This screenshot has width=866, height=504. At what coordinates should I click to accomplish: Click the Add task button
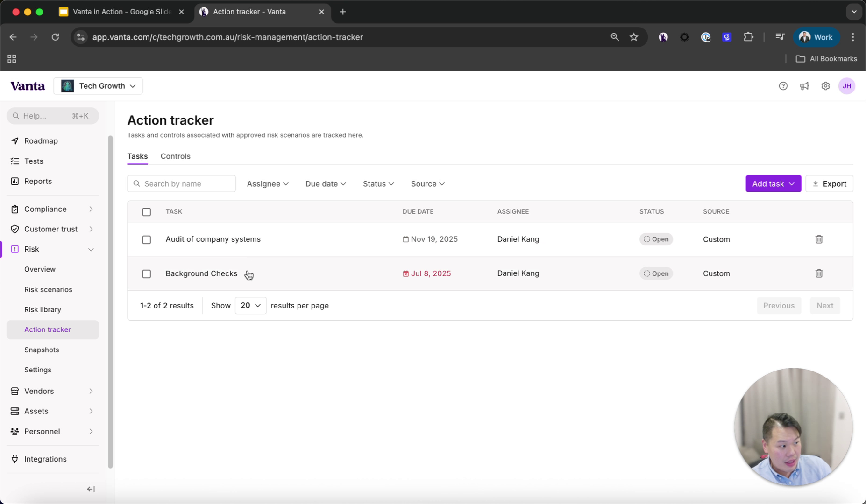coord(773,183)
